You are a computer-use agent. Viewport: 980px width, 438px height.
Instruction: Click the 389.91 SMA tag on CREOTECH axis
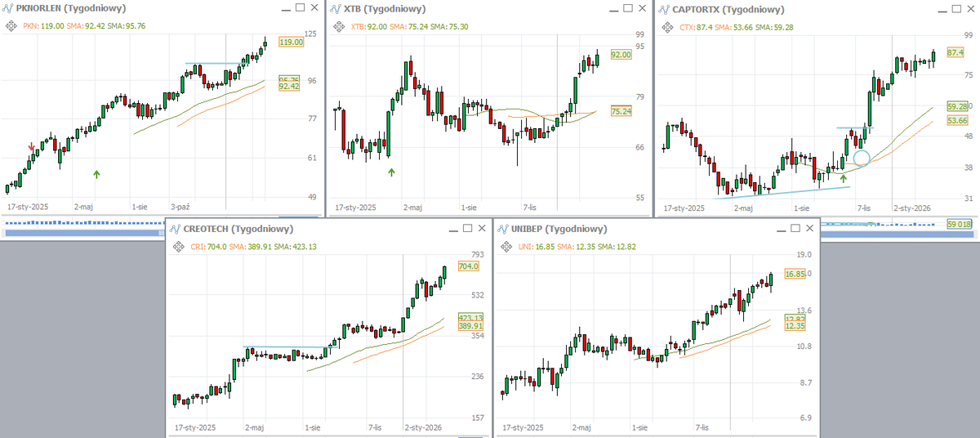471,325
